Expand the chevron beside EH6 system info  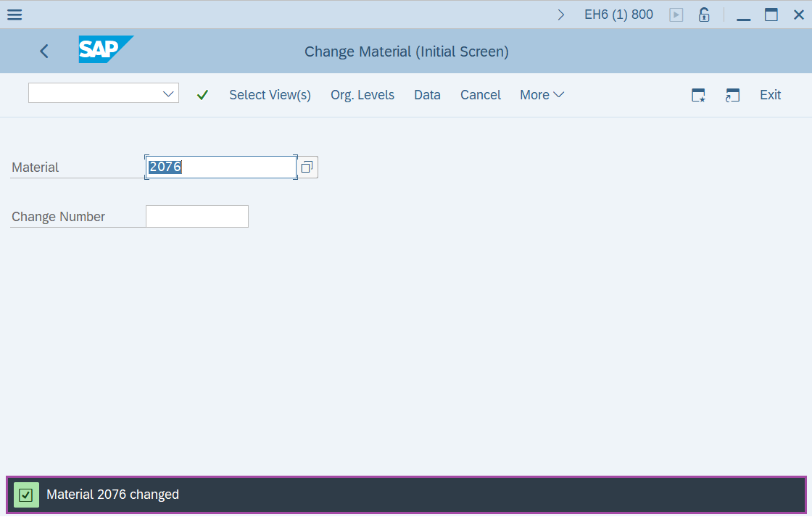[x=560, y=15]
